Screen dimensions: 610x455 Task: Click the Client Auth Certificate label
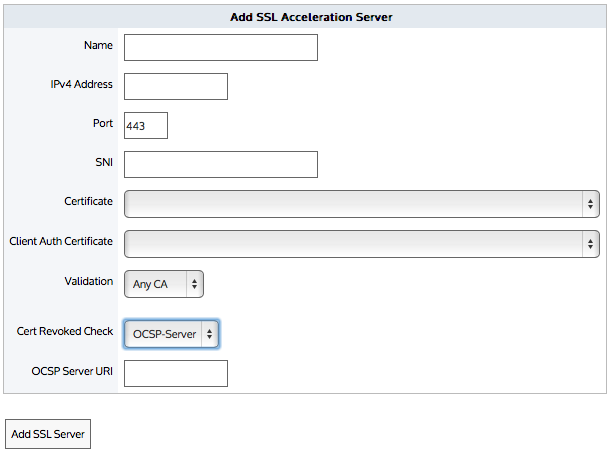(x=61, y=241)
